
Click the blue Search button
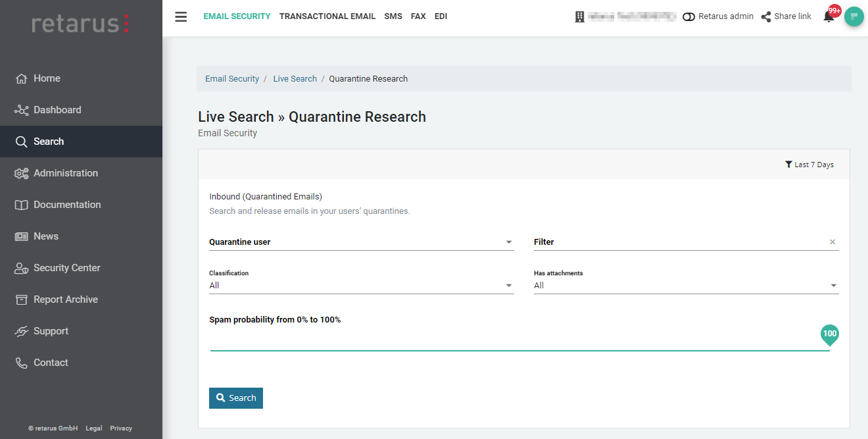[x=236, y=398]
